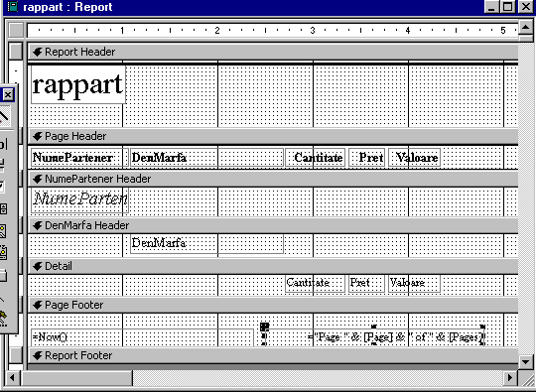Viewport: 536px width, 392px height.
Task: Select the DenMarfa field in DenMarfa Header
Action: click(x=206, y=244)
